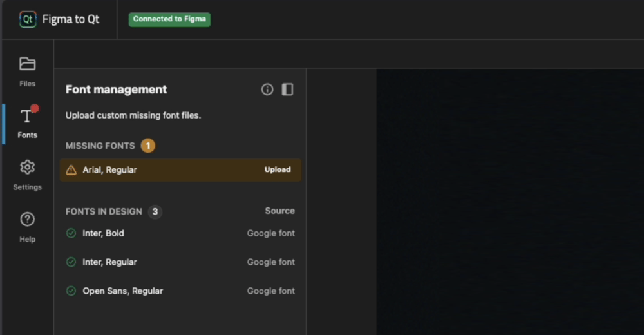Viewport: 644px width, 335px height.
Task: Open the Help section
Action: click(27, 227)
